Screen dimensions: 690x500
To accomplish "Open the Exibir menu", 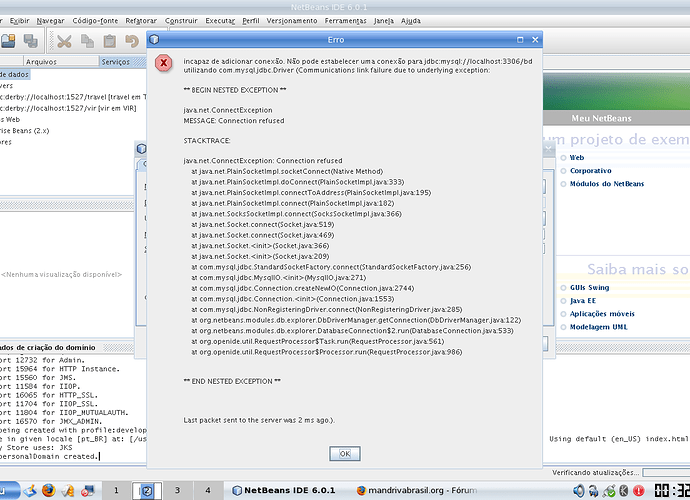I will [19, 21].
